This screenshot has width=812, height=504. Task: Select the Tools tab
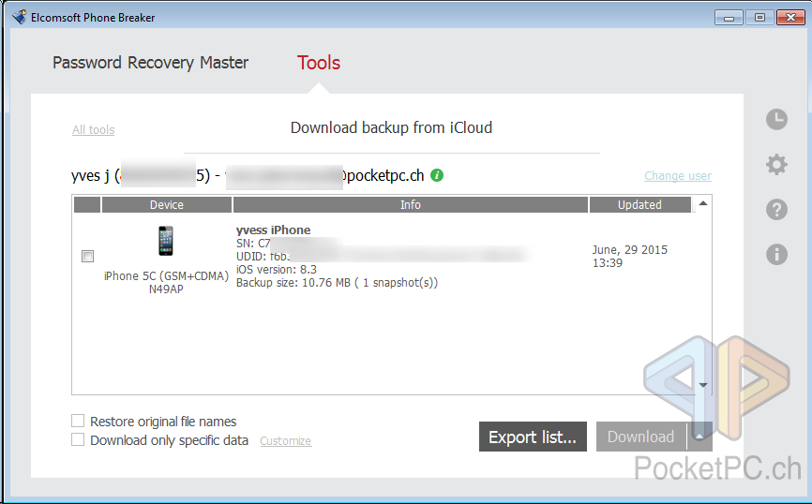pyautogui.click(x=319, y=63)
